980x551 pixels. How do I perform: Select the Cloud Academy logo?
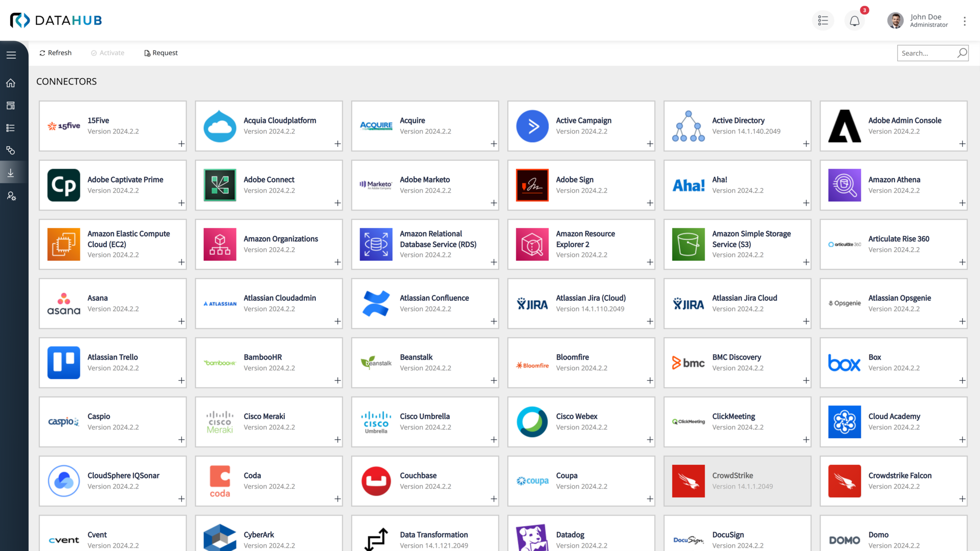[845, 422]
